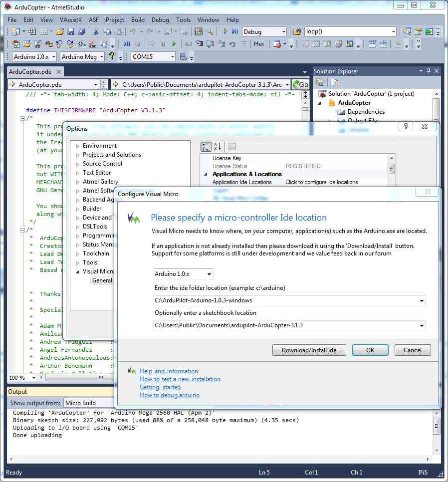This screenshot has width=448, height=482.
Task: Open the How to debug arduino link
Action: coord(169,395)
